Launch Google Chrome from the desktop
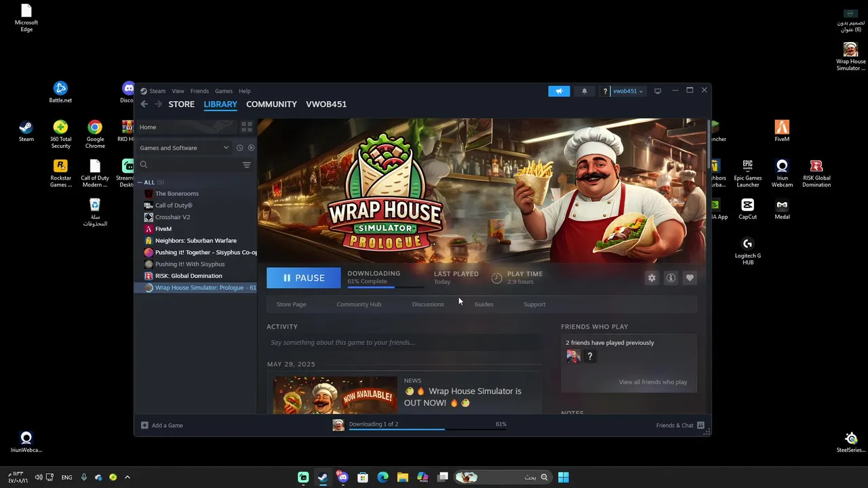Image resolution: width=868 pixels, height=488 pixels. [95, 135]
